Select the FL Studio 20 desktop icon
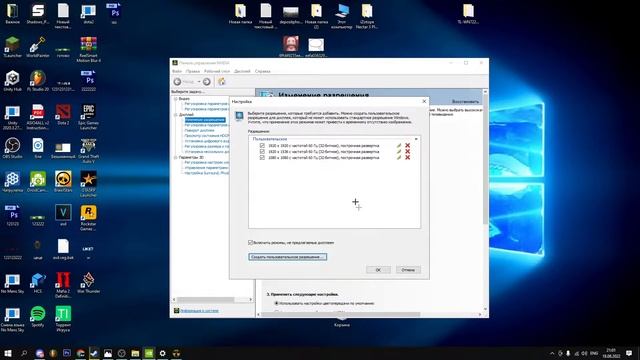The height and width of the screenshot is (360, 640). (38, 81)
